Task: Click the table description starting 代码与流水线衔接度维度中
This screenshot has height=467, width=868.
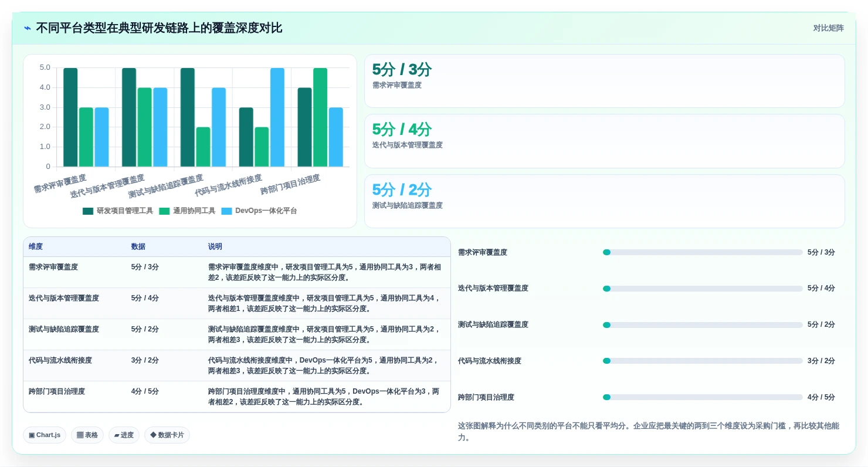Action: tap(324, 366)
